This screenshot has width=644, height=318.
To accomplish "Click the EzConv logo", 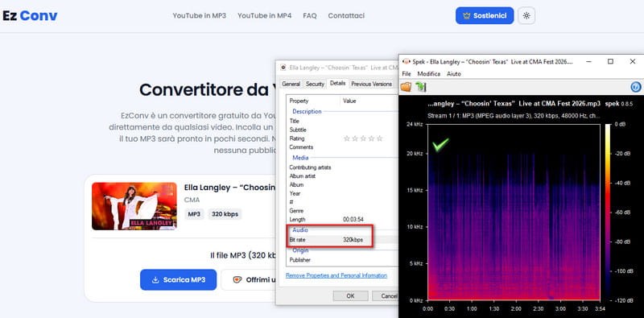I will click(30, 15).
